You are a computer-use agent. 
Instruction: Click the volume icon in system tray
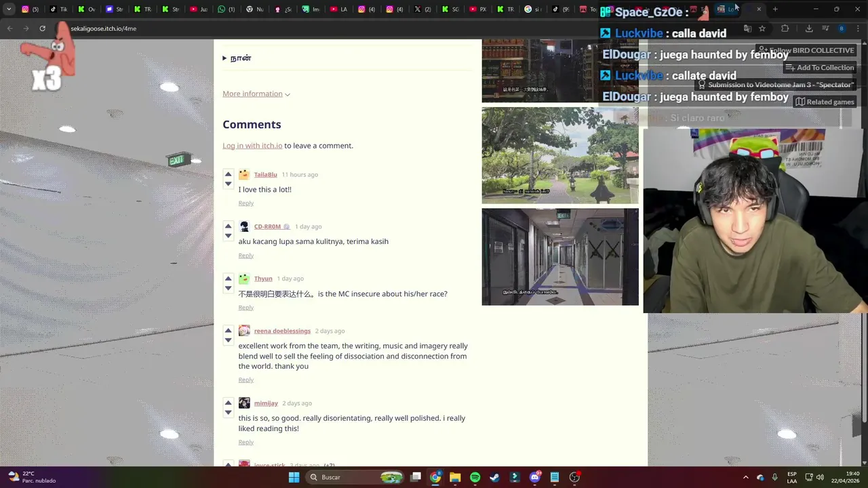820,477
